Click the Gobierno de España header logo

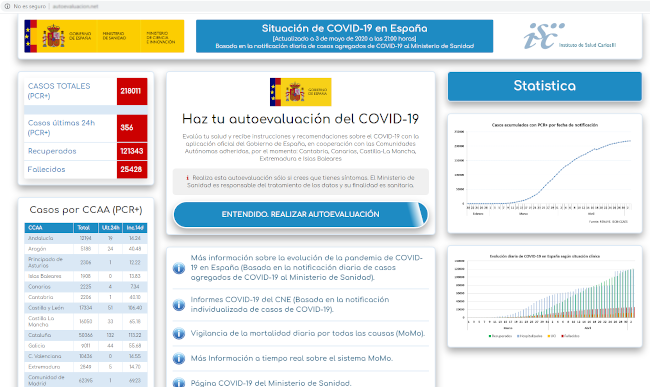(104, 36)
